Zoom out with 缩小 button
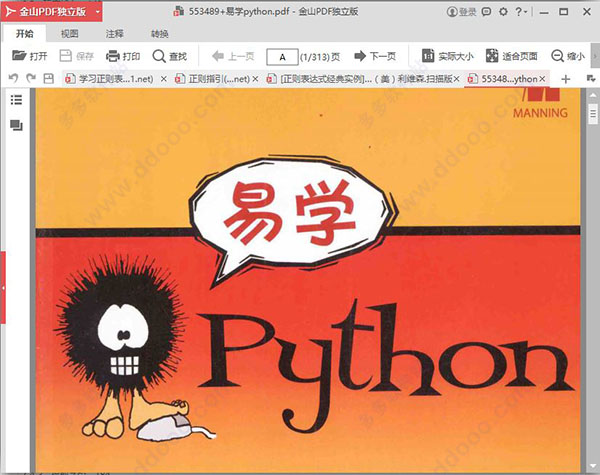The image size is (600, 475). 568,56
